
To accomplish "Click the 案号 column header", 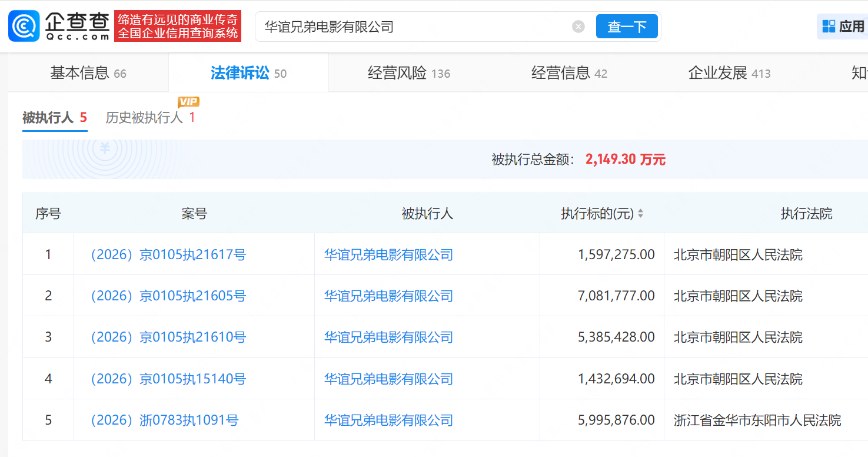I will (194, 214).
